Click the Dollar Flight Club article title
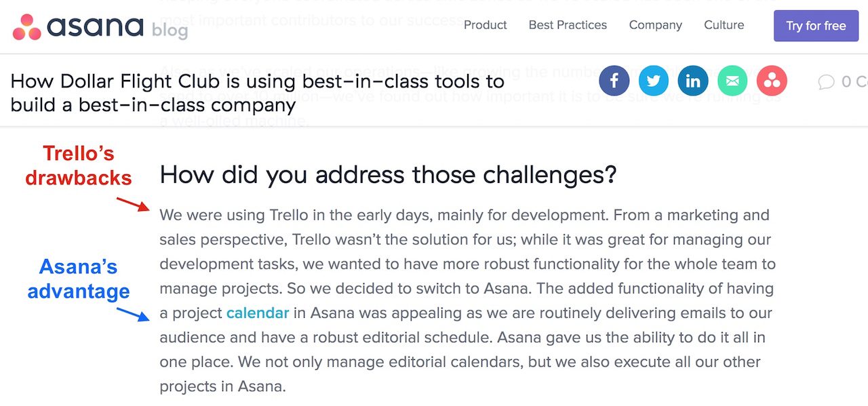Image resolution: width=868 pixels, height=406 pixels. point(258,93)
